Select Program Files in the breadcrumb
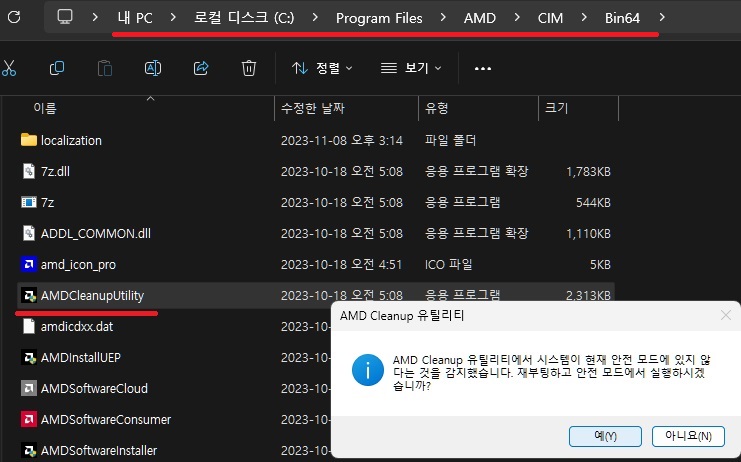 coord(379,18)
